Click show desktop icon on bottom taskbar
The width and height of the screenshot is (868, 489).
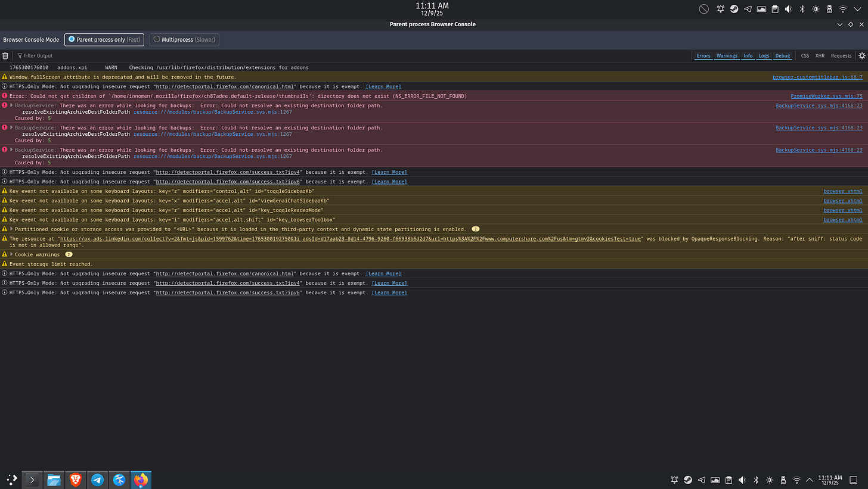[x=853, y=479]
